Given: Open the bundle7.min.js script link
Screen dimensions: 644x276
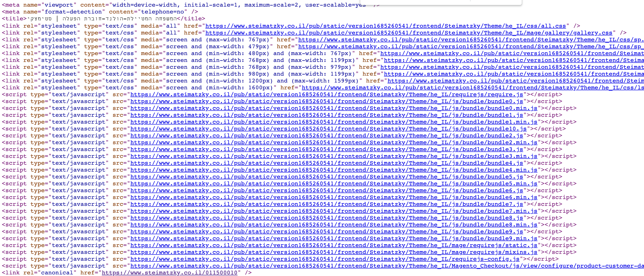Looking at the screenshot, I should [334, 211].
